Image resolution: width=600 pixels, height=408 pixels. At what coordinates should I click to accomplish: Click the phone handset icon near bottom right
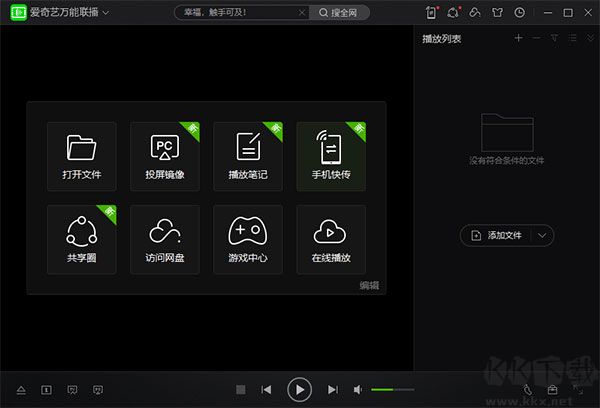528,390
